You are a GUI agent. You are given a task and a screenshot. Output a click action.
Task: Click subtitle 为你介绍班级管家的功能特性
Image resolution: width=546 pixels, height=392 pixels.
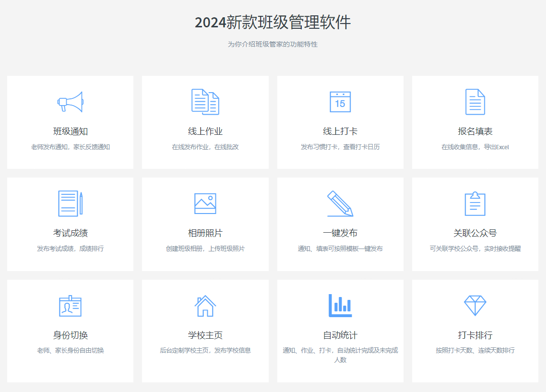273,44
